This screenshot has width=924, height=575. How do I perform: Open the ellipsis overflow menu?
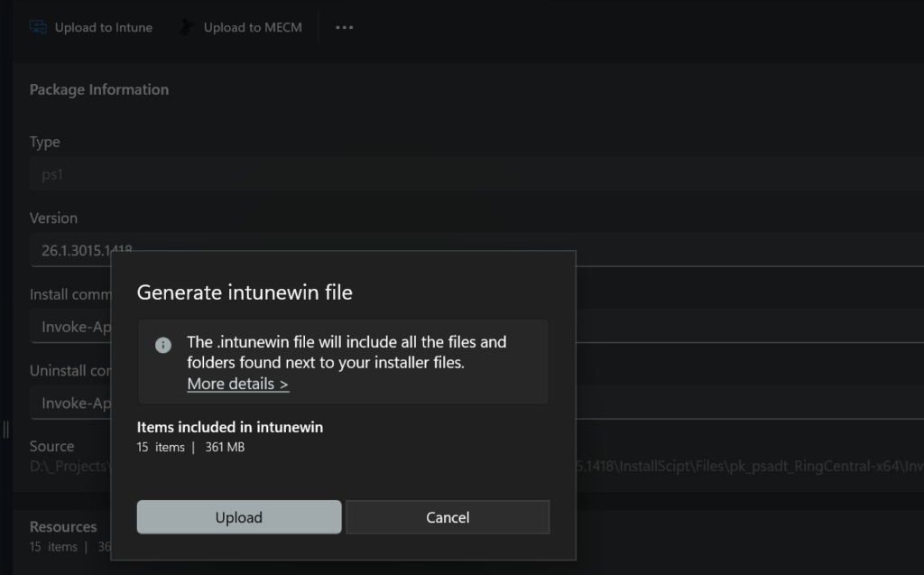pyautogui.click(x=344, y=27)
